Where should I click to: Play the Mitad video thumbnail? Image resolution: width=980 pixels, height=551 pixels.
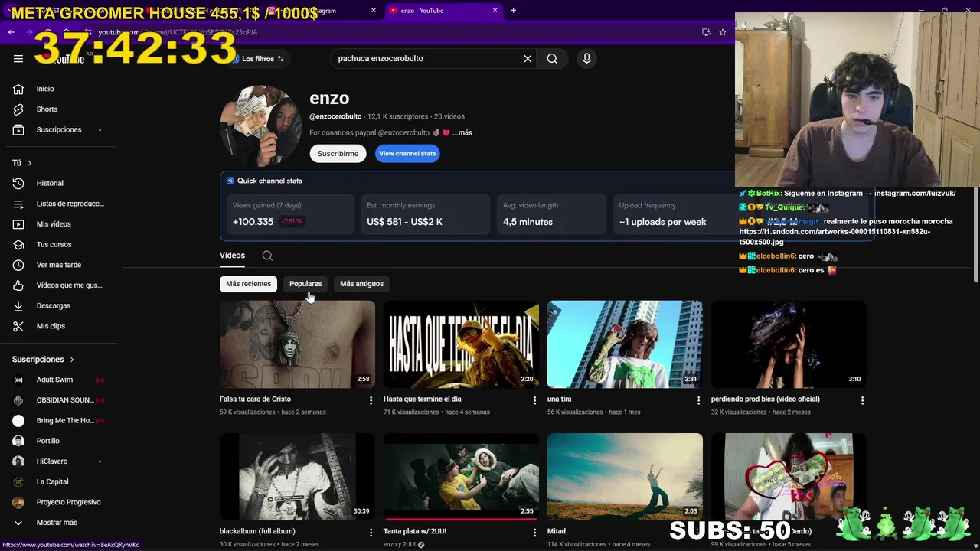click(625, 477)
